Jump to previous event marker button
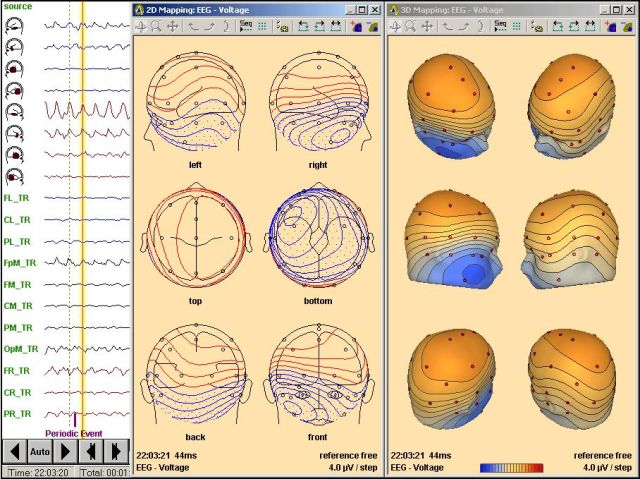The width and height of the screenshot is (640, 479). click(91, 451)
